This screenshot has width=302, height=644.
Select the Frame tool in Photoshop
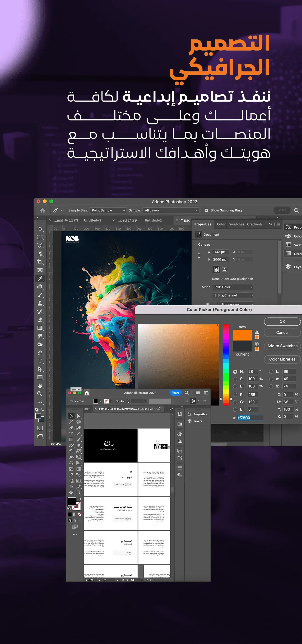40,270
